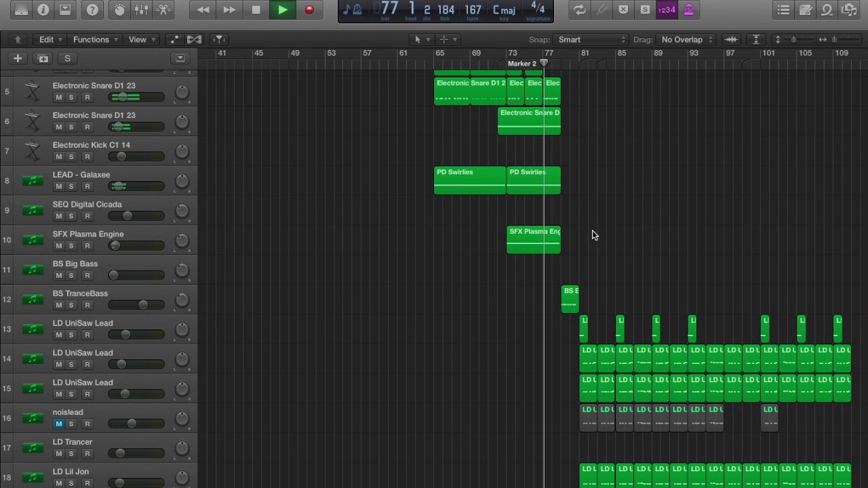The height and width of the screenshot is (488, 868).
Task: Open the left-click tool menu
Action: point(422,39)
